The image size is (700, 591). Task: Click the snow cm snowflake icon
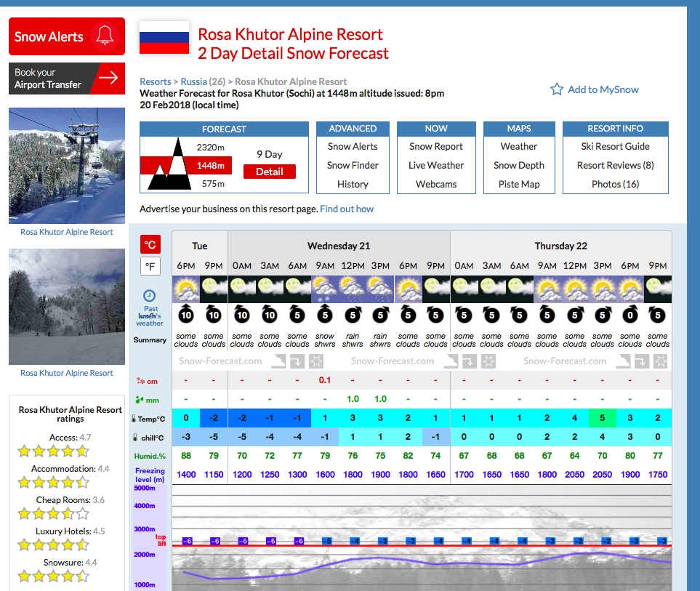140,381
